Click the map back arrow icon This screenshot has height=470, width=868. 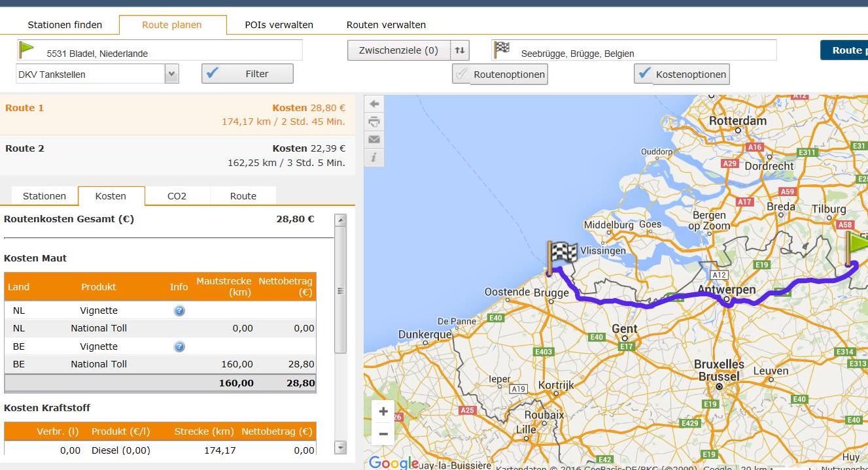[x=373, y=104]
